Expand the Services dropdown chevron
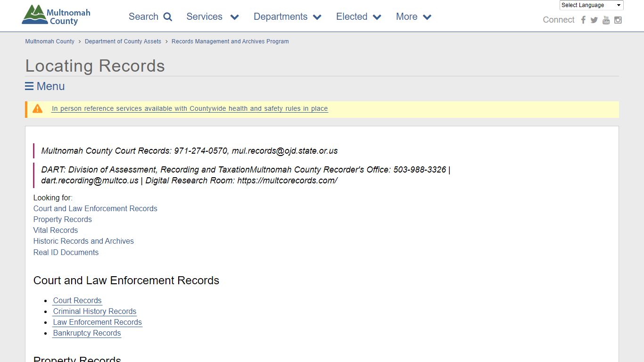644x362 pixels. pyautogui.click(x=234, y=17)
